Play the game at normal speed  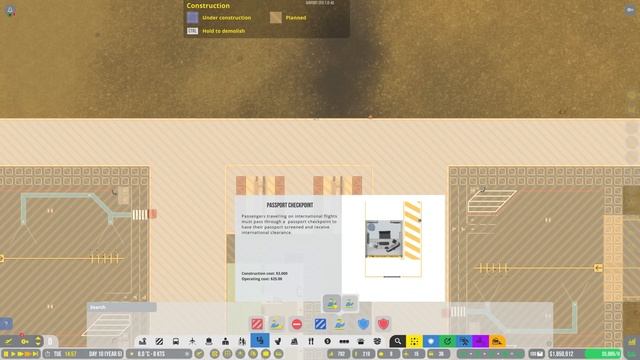(13, 354)
